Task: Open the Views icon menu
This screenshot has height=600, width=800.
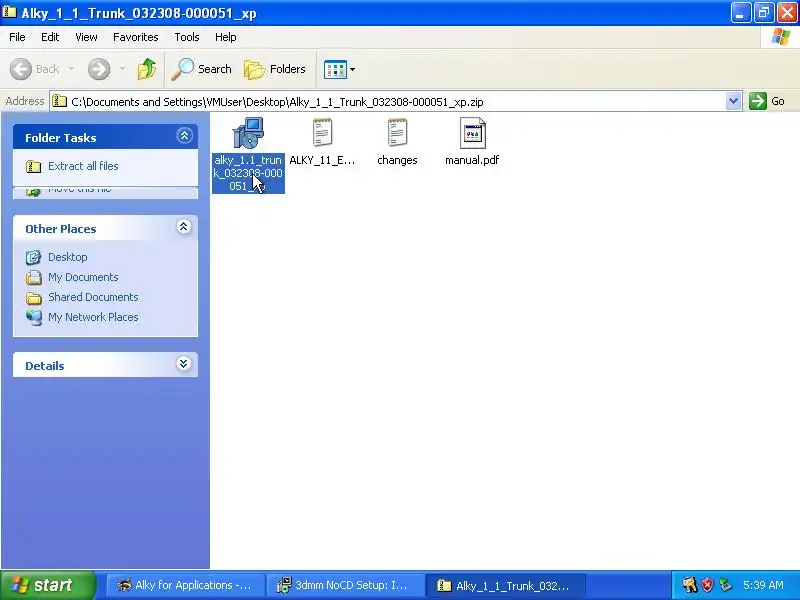Action: [335, 69]
